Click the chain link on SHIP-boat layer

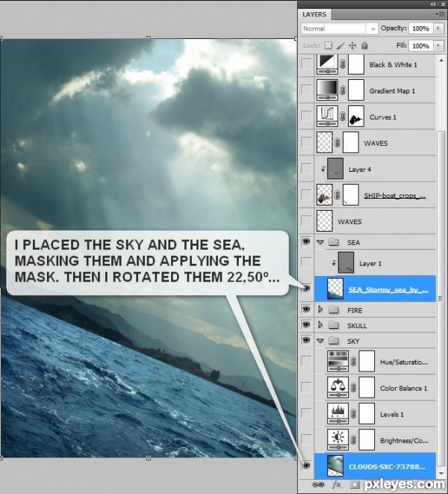(337, 195)
